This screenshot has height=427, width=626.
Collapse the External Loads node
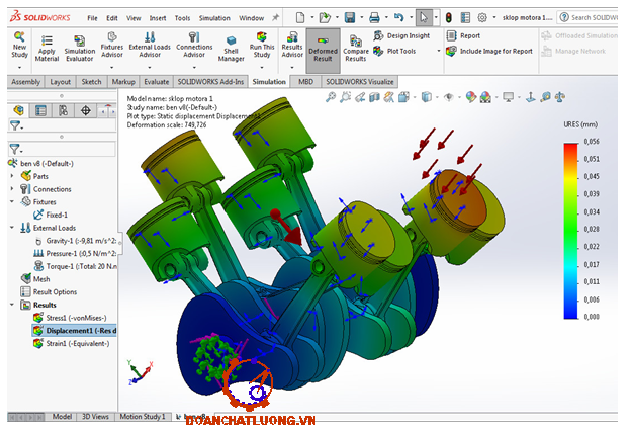pos(12,227)
